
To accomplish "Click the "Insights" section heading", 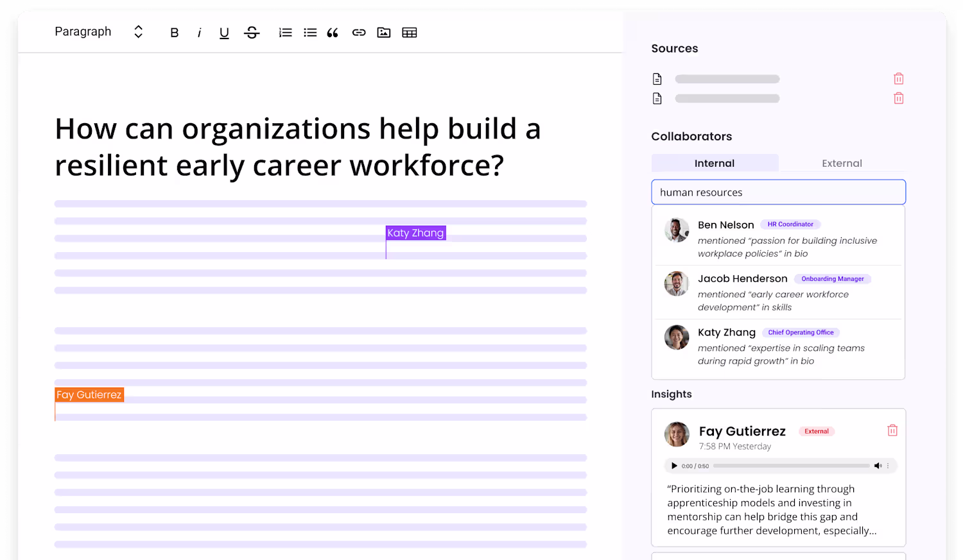I will coord(672,395).
